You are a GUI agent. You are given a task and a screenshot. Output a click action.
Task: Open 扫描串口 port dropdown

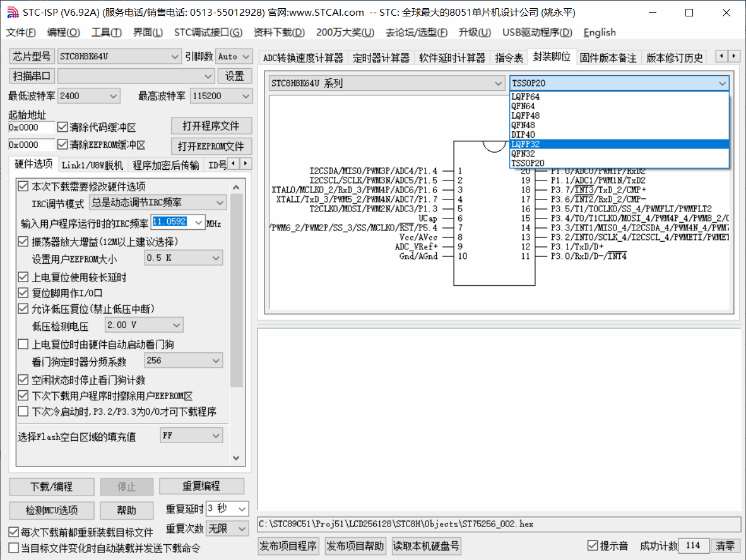click(x=136, y=76)
